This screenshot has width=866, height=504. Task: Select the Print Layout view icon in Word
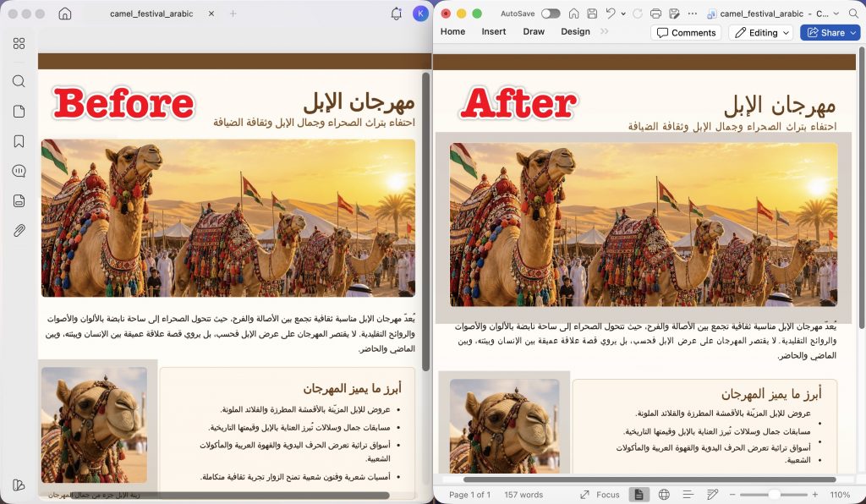639,495
